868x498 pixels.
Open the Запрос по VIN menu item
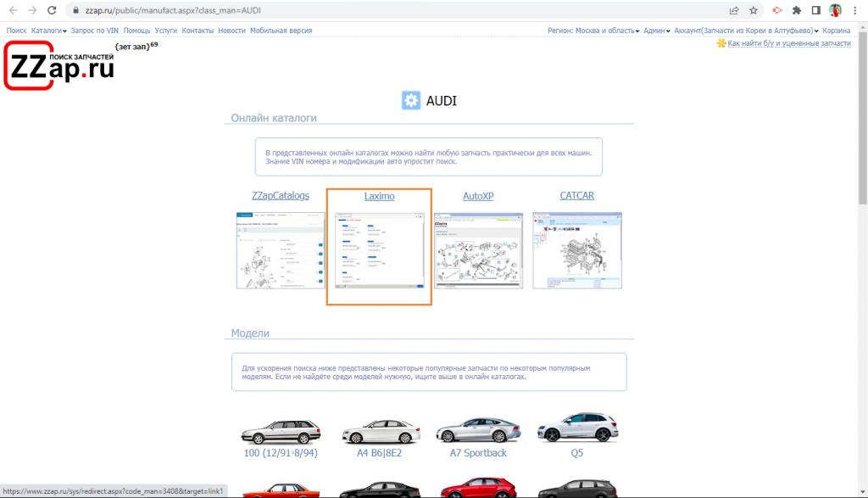(x=95, y=31)
